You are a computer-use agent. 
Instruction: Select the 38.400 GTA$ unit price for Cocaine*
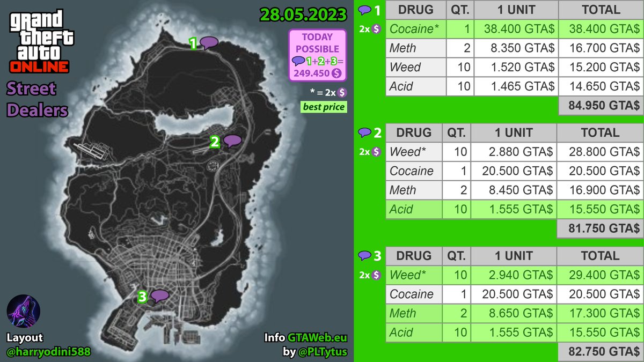516,29
